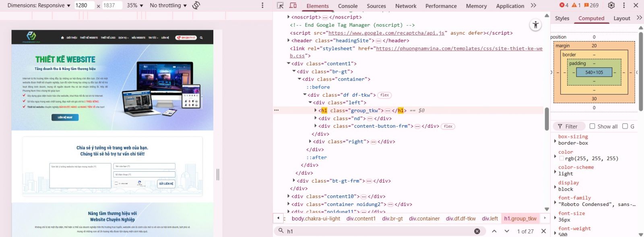Show more Styles pane tabs chevron
Viewport: 644px width, 237px height.
click(639, 18)
